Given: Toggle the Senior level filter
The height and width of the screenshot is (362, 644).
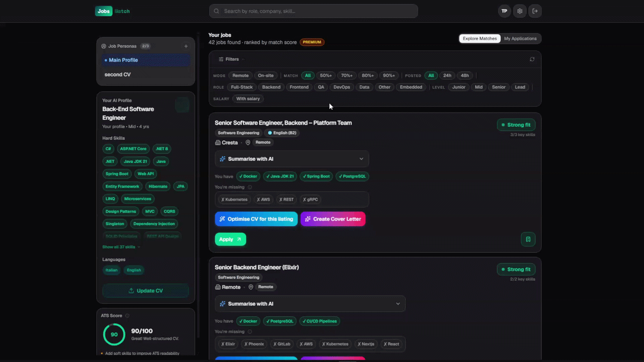Looking at the screenshot, I should click(499, 87).
